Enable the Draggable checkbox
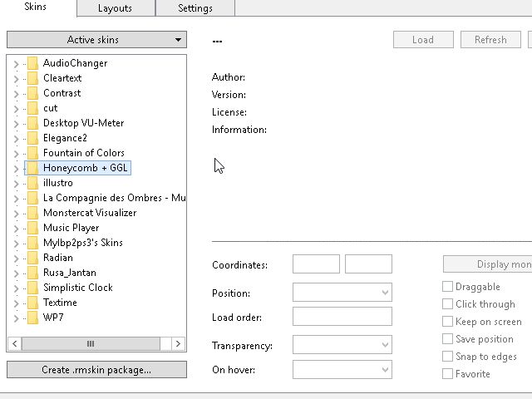The height and width of the screenshot is (399, 532). (x=448, y=287)
